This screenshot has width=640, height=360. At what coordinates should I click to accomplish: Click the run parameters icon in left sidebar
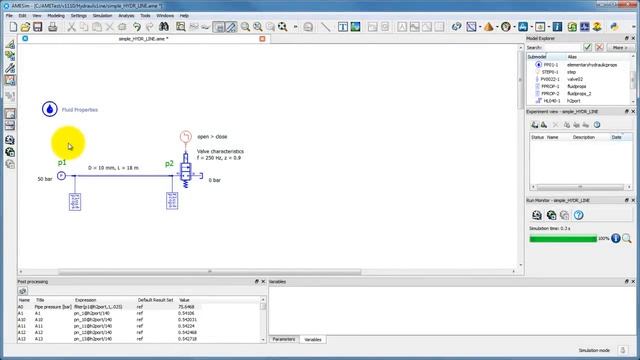point(10,140)
